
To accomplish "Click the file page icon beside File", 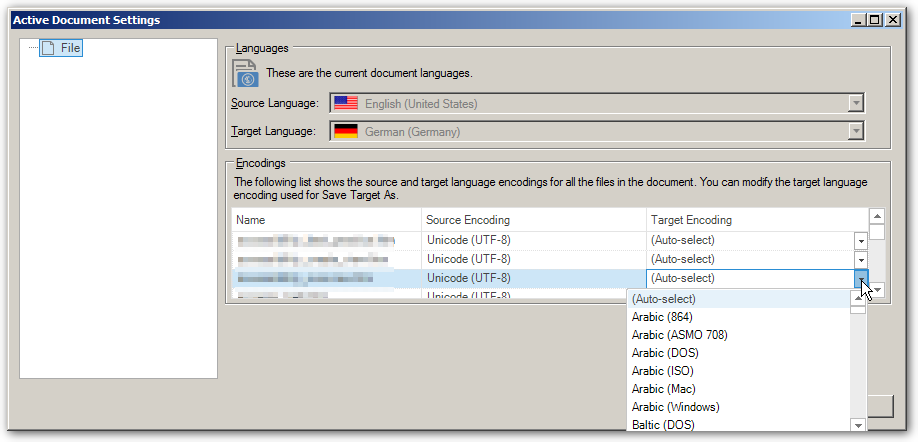I will click(49, 48).
